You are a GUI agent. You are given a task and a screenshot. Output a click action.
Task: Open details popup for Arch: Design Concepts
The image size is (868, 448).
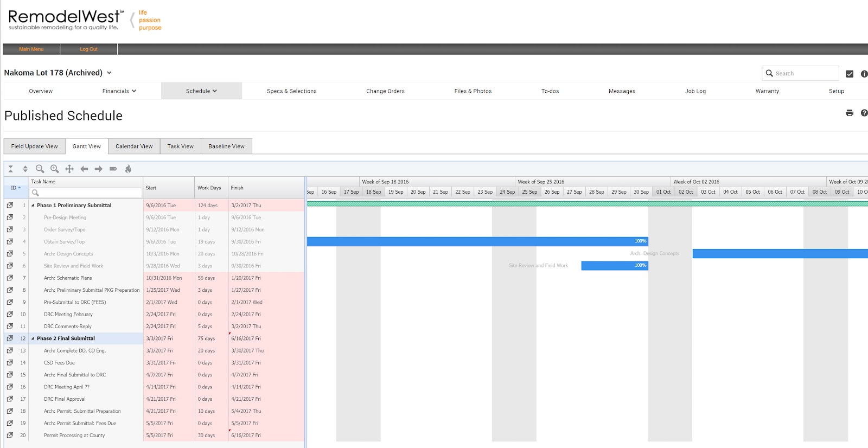(10, 254)
